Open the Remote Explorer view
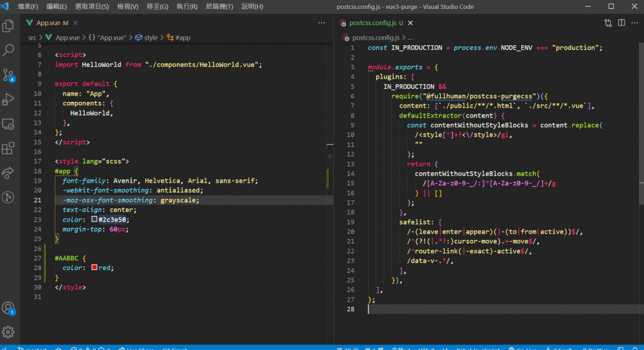644x350 pixels. (x=9, y=124)
